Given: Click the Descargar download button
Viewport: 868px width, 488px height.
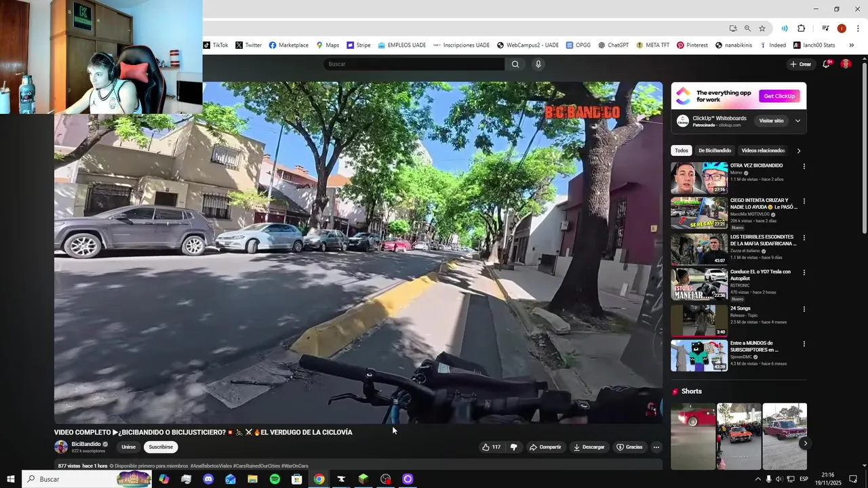Looking at the screenshot, I should click(x=589, y=447).
